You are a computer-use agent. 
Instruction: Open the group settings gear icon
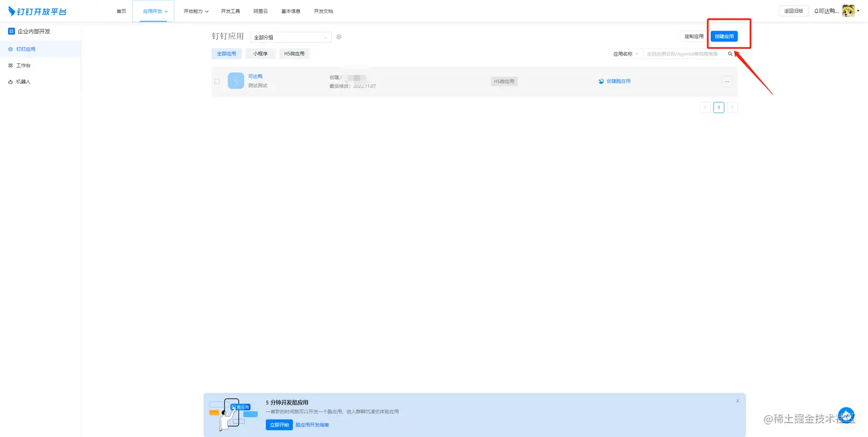click(339, 37)
